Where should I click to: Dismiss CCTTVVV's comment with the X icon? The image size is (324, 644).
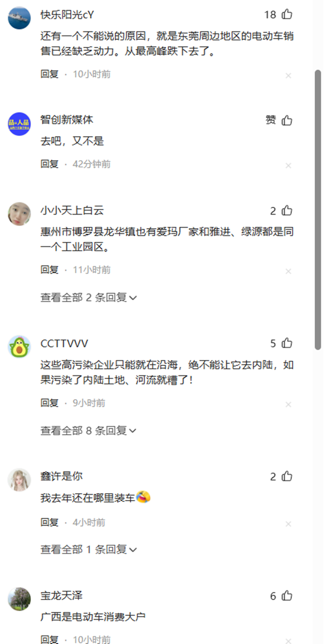(x=288, y=404)
